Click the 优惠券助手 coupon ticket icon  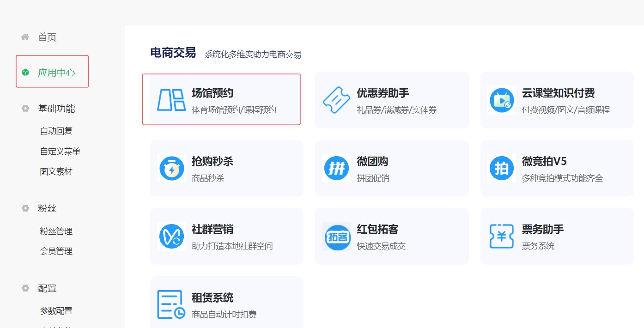click(336, 100)
